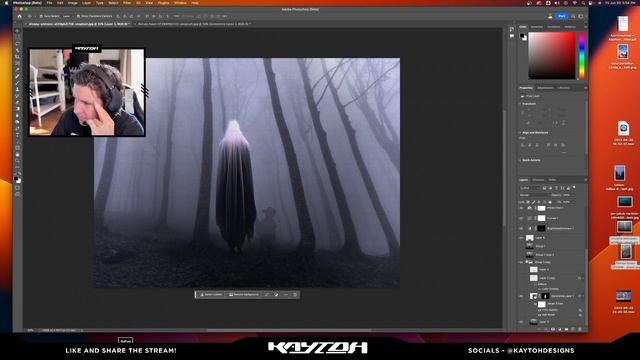Click foreground color swatch in toolbar
Screen dimensions: 640x360
(x=16, y=178)
